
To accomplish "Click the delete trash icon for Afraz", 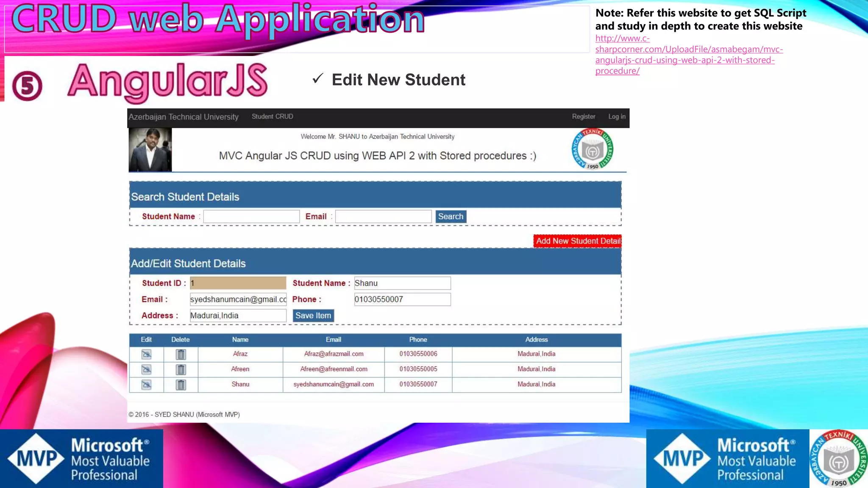I will [x=181, y=354].
